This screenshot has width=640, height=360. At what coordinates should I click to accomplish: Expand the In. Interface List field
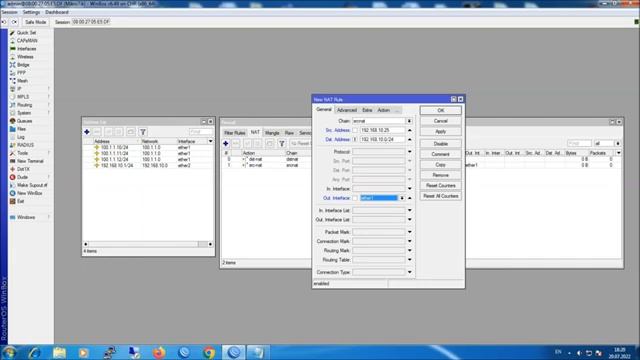click(x=409, y=211)
